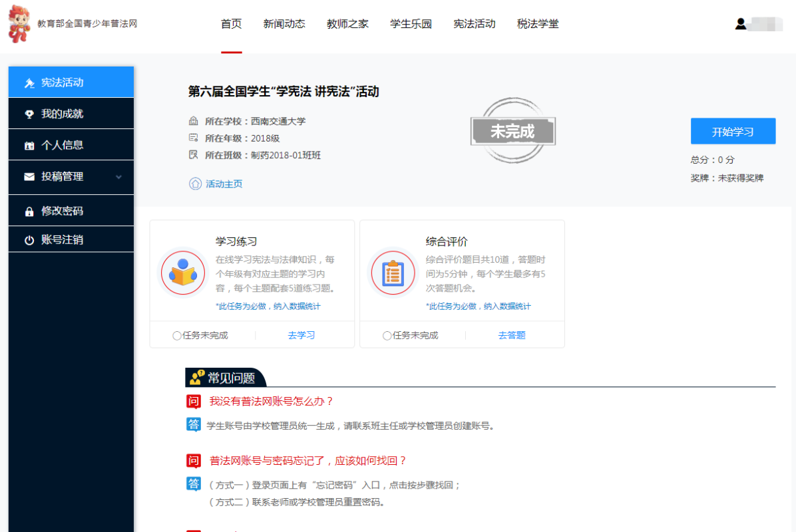
Task: Click the 个人信息 ID card icon
Action: point(29,146)
